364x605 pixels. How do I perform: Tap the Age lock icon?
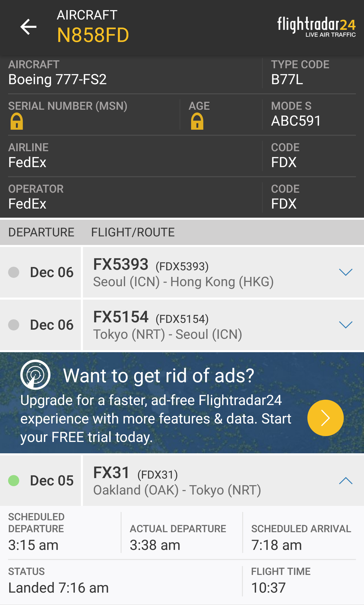click(x=197, y=121)
